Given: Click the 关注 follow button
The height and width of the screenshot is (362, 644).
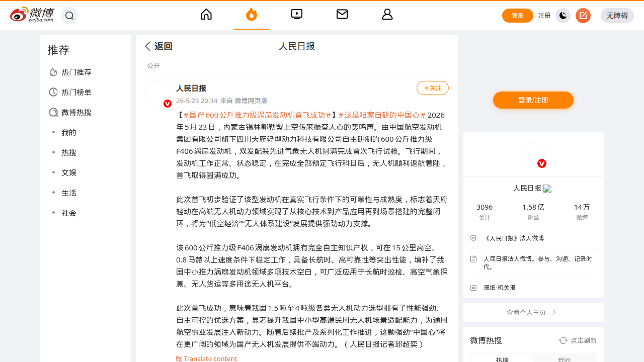Looking at the screenshot, I should tap(433, 88).
